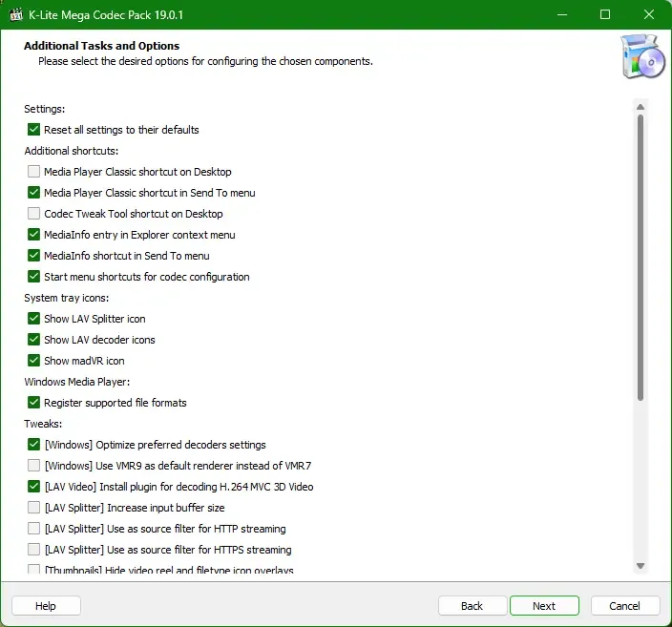
Task: Click the vertical scrollbar thumb
Action: point(640,258)
